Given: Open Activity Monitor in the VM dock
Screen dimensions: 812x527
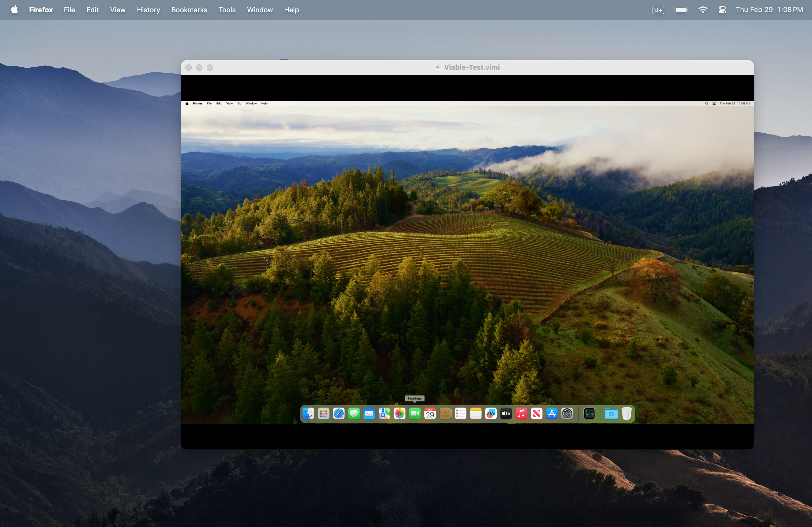Looking at the screenshot, I should [589, 414].
